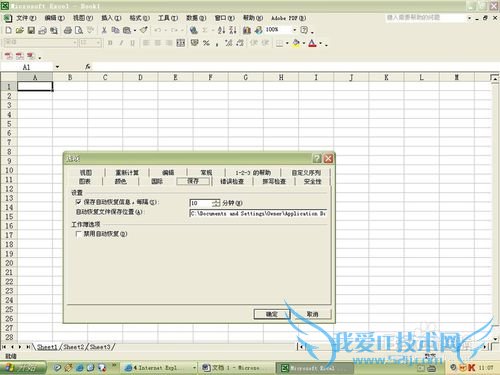Click the Windows Start button

coord(23,368)
